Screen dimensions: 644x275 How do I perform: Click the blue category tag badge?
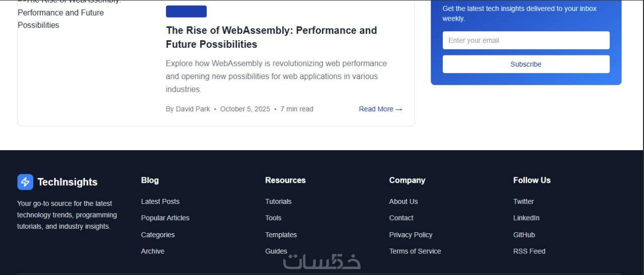click(x=186, y=12)
